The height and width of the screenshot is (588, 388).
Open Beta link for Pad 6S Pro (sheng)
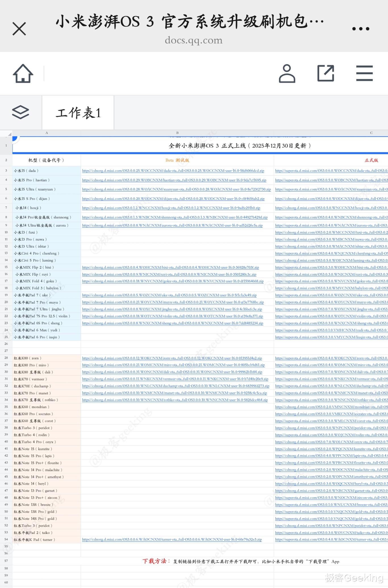pyautogui.click(x=173, y=323)
